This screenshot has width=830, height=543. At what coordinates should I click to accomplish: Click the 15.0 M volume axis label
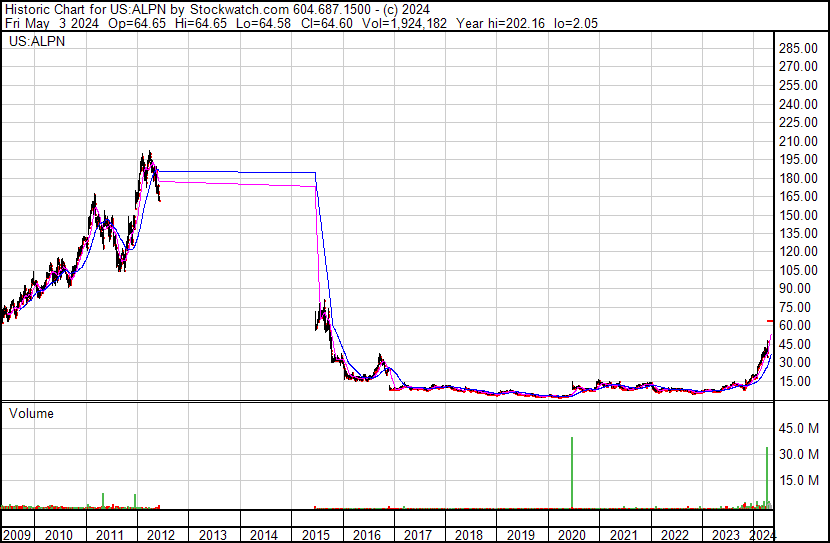[799, 480]
